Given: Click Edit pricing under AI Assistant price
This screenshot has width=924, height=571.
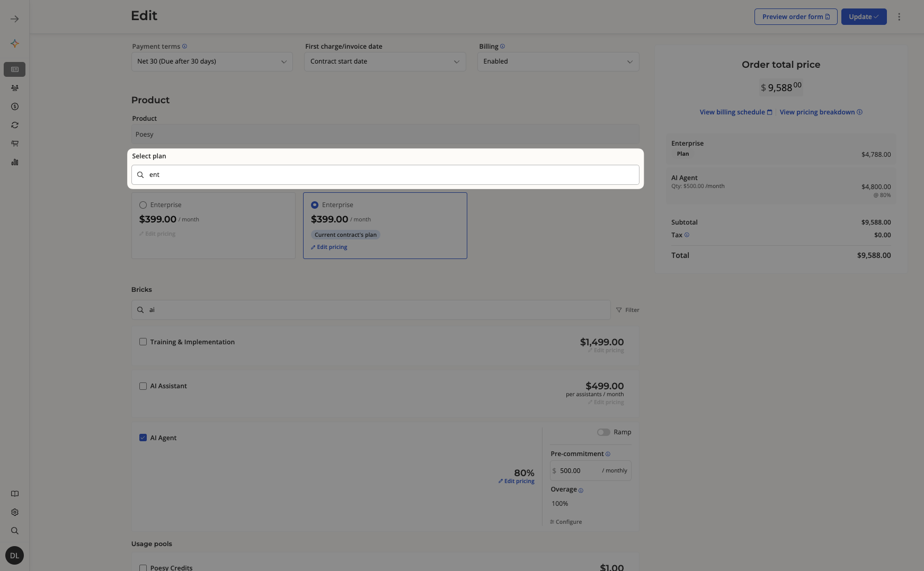Looking at the screenshot, I should click(x=606, y=403).
